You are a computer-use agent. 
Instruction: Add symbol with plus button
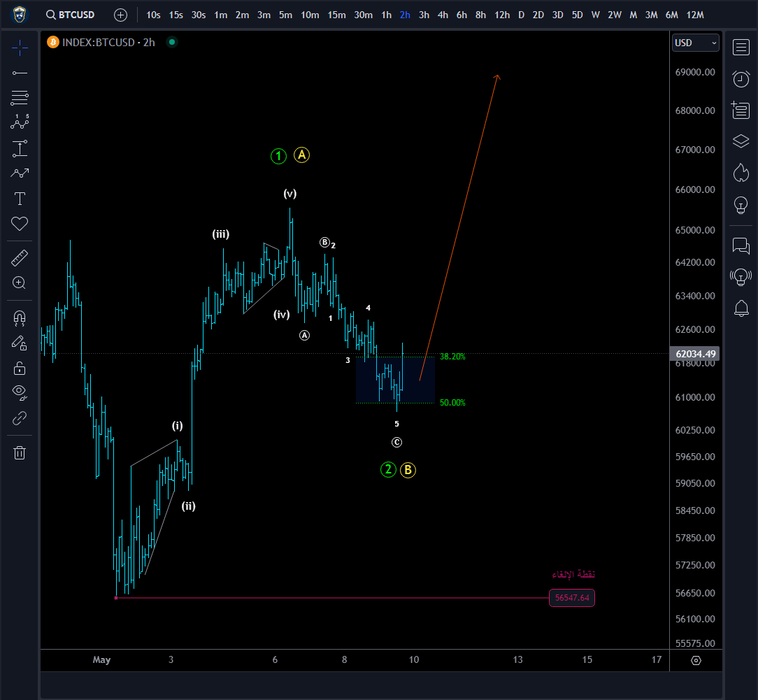point(120,15)
